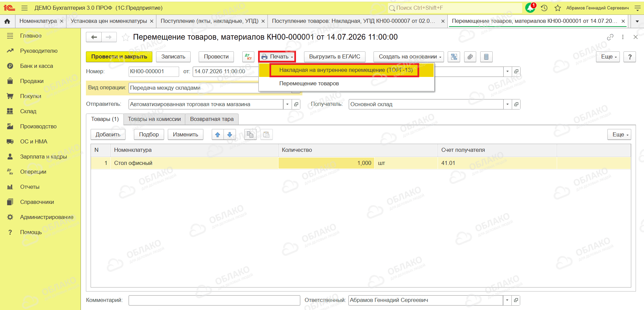Viewport: 644px width, 310px height.
Task: Show Дт/Кт postings icon
Action: [248, 57]
